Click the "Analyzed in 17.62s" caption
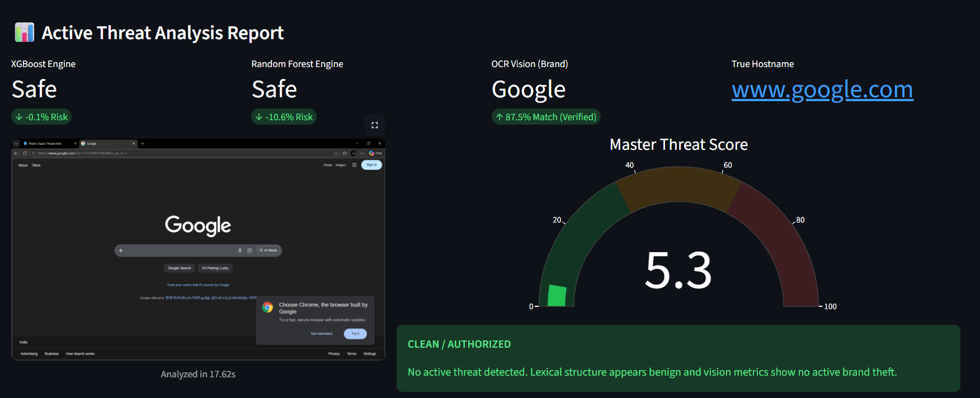 (198, 374)
